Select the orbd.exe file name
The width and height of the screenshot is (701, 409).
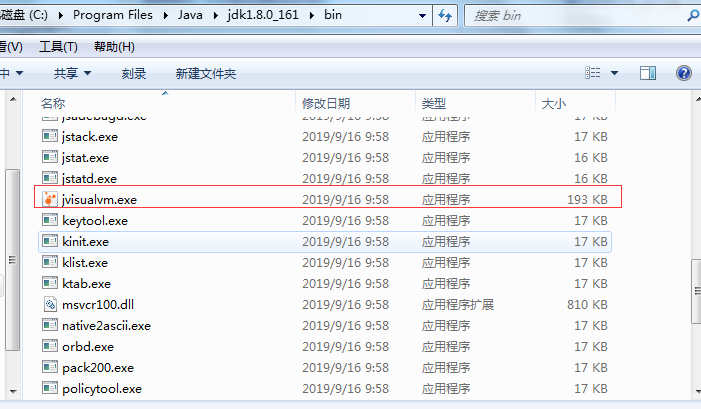tap(88, 346)
